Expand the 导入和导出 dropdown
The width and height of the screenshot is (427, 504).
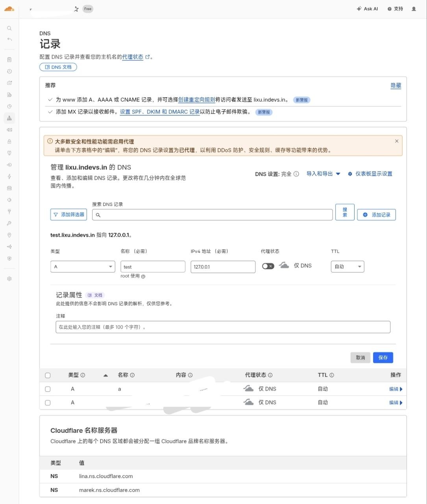click(x=323, y=174)
